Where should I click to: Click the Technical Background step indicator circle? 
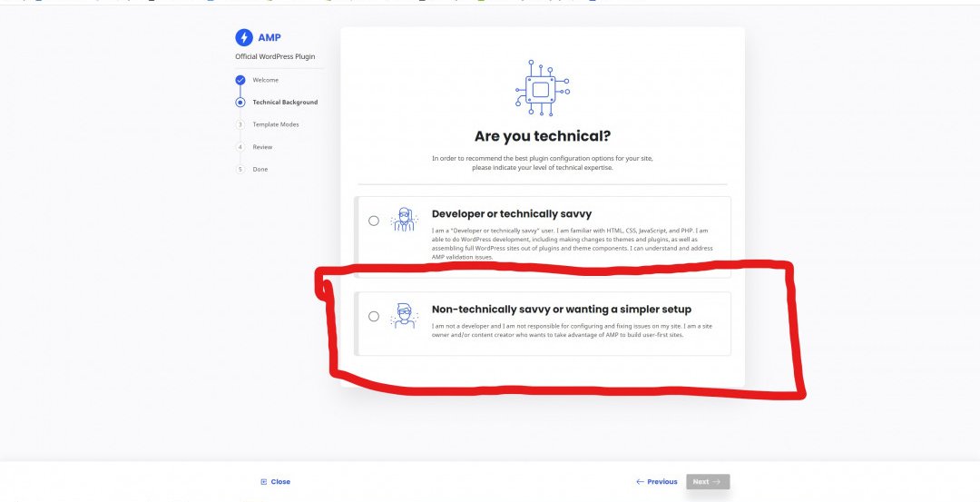click(x=240, y=103)
